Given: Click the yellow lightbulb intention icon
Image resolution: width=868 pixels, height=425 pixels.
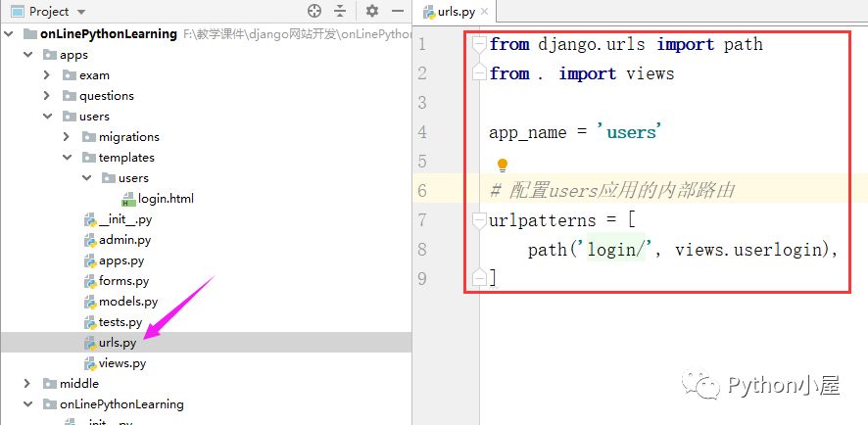Looking at the screenshot, I should (x=503, y=165).
